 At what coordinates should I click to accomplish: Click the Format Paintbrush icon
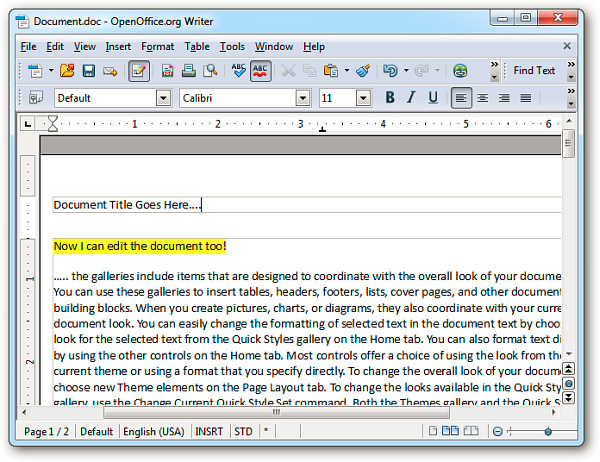[x=363, y=71]
